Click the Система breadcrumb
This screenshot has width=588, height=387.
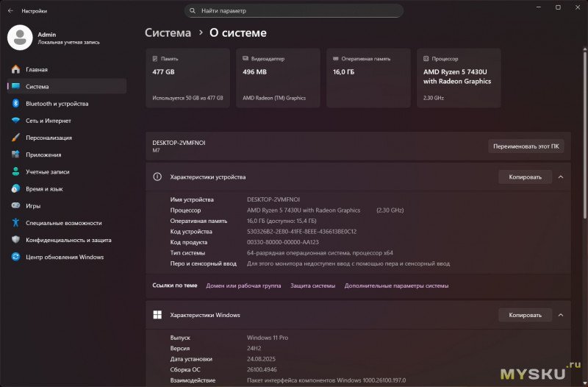tap(168, 32)
